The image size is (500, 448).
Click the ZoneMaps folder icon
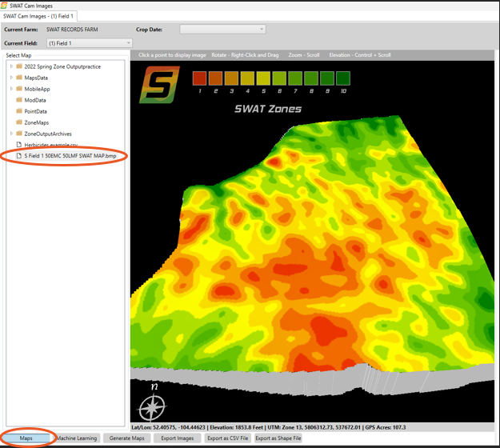(x=19, y=122)
